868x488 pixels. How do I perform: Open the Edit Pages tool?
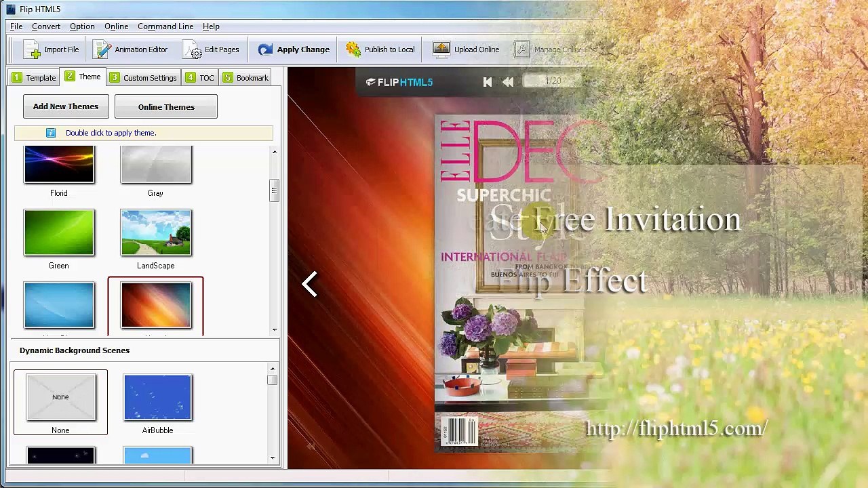point(211,49)
